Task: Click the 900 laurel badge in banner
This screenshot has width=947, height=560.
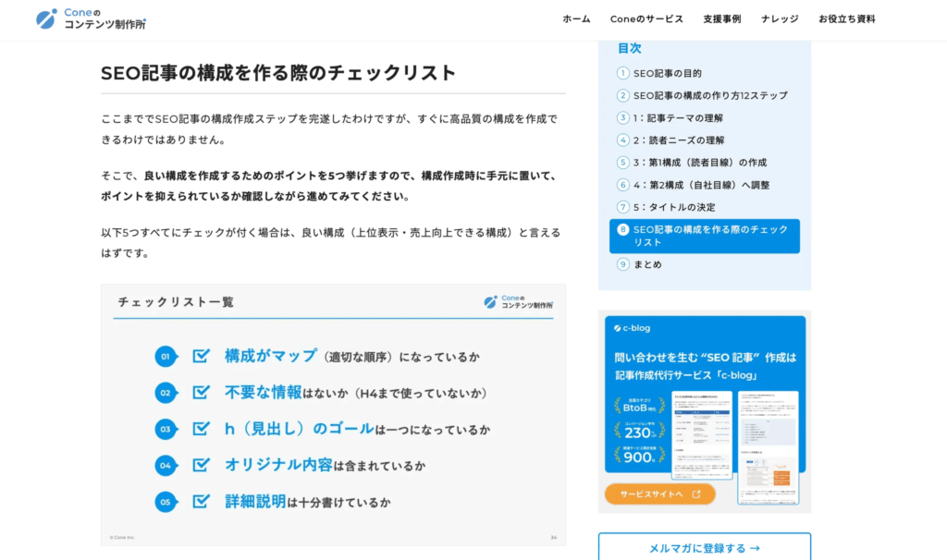Action: point(640,455)
